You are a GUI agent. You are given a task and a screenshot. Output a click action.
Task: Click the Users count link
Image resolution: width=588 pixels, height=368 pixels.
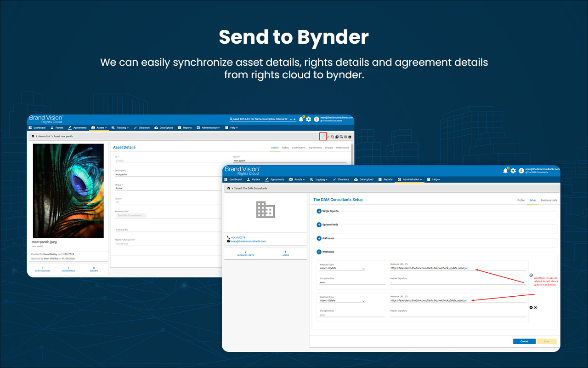(286, 253)
